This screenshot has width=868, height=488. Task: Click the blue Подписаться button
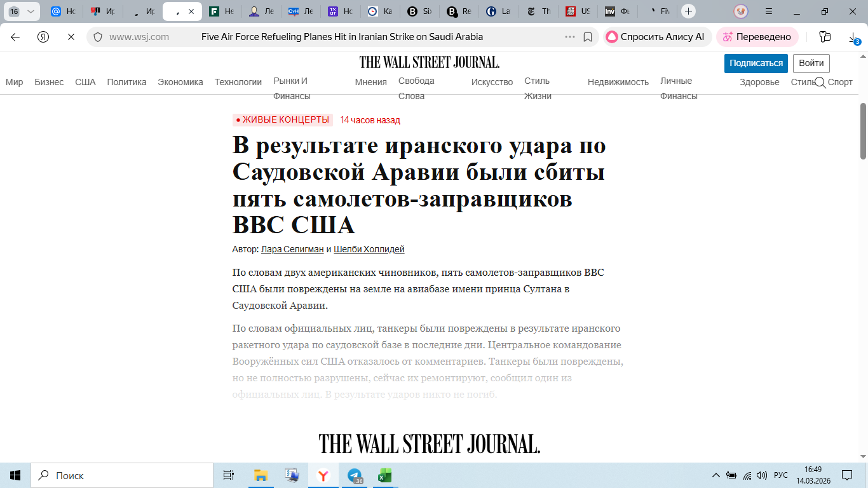click(756, 64)
